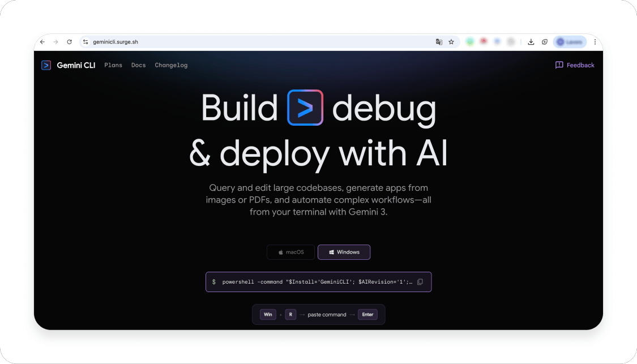Screen dimensions: 637x364
Task: Click the powershell install command text
Action: click(x=317, y=282)
